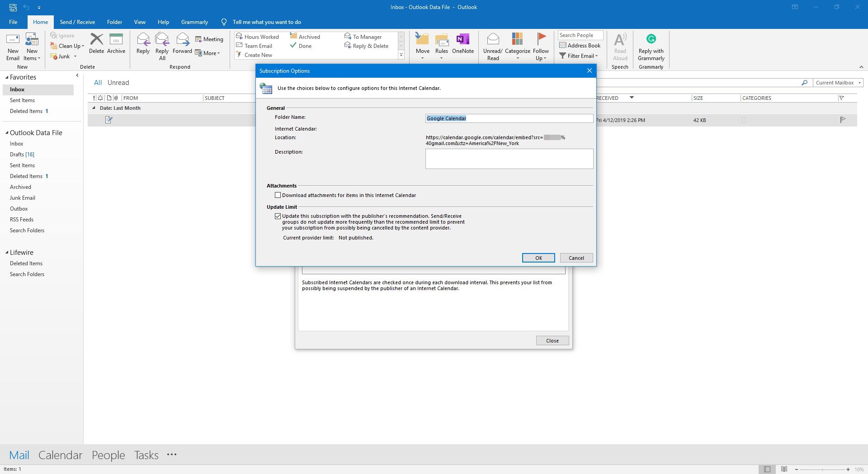
Task: Click the Categorize color squares icon
Action: pos(517,39)
